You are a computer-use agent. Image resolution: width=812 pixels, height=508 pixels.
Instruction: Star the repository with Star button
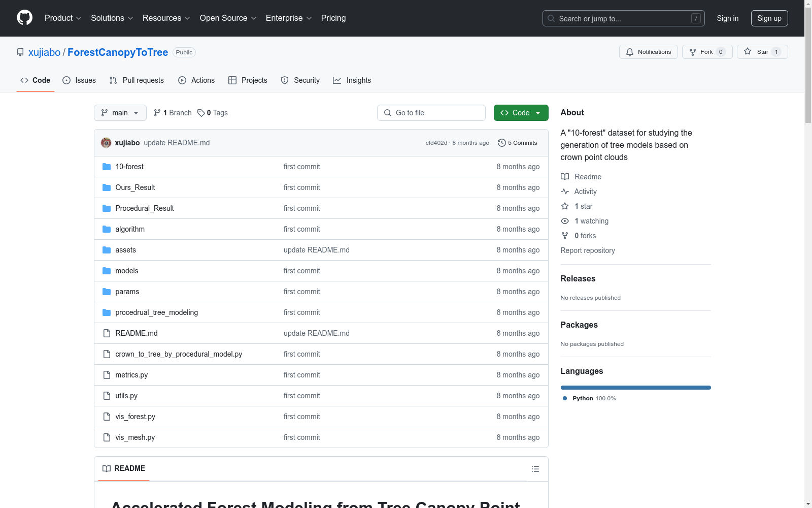[x=762, y=52]
